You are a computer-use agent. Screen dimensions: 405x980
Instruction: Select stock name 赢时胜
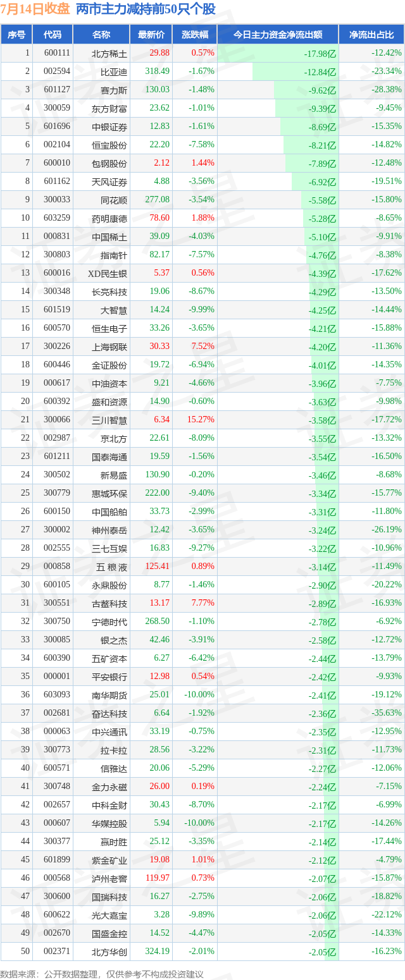click(114, 842)
